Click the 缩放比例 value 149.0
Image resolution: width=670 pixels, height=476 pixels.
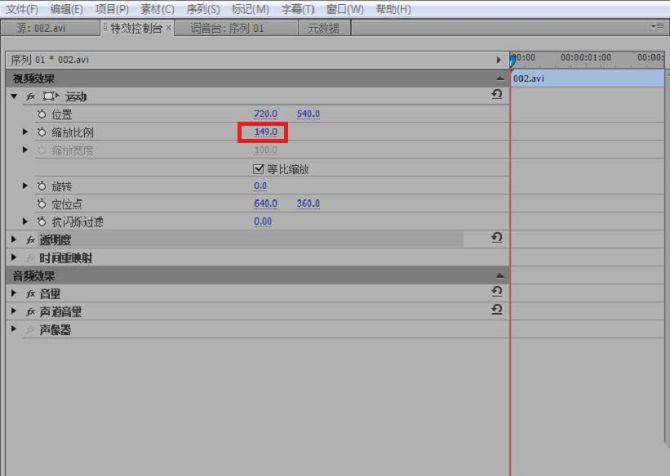(x=264, y=132)
